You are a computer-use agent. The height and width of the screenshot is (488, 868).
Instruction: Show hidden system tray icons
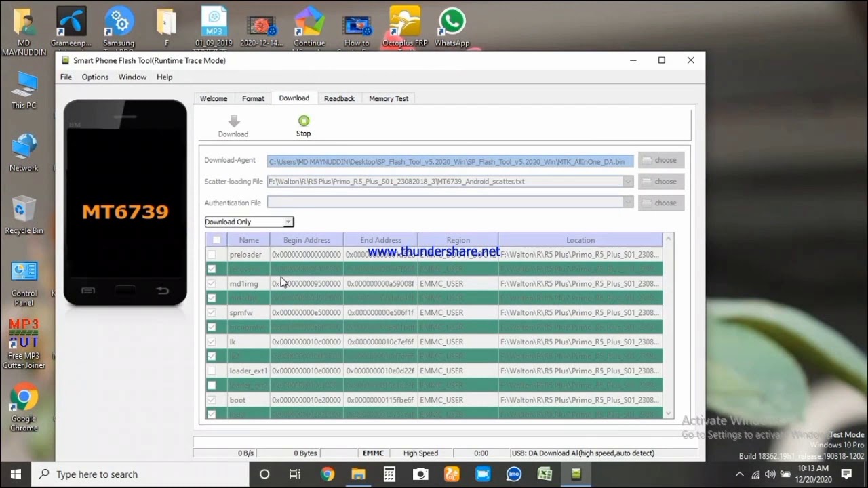tap(739, 474)
